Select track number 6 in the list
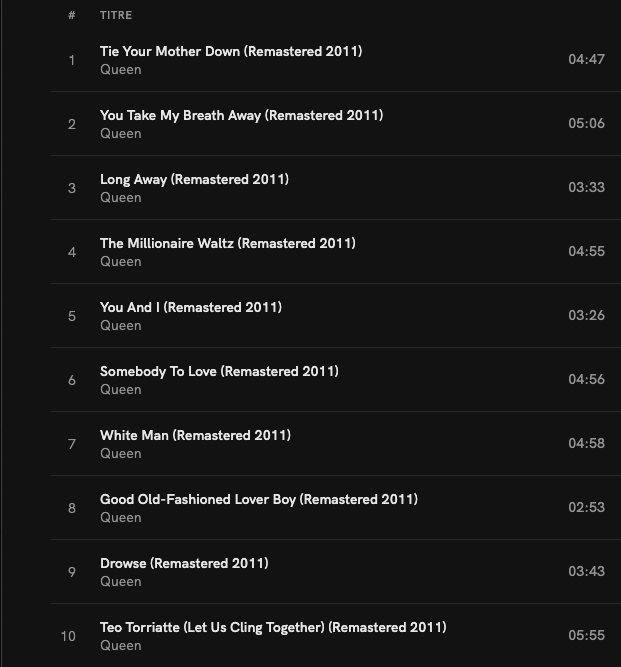 click(72, 380)
